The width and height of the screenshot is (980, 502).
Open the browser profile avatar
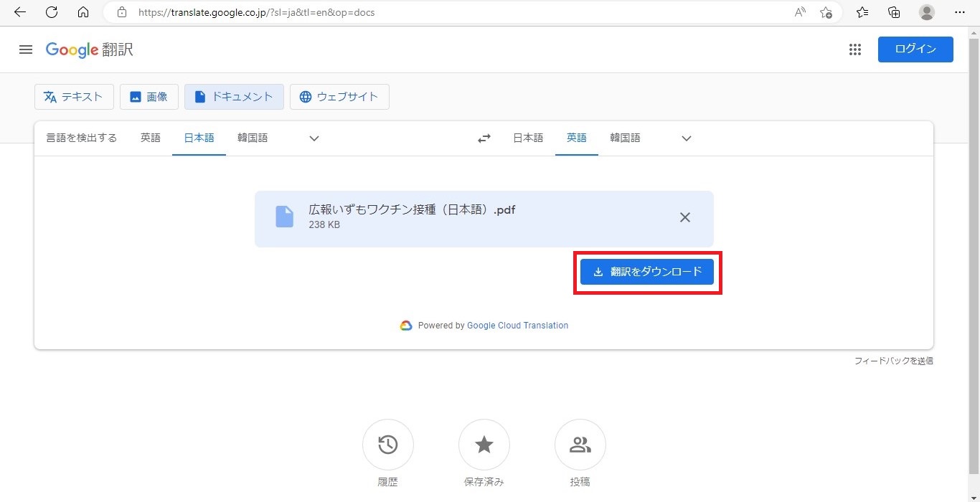[927, 12]
